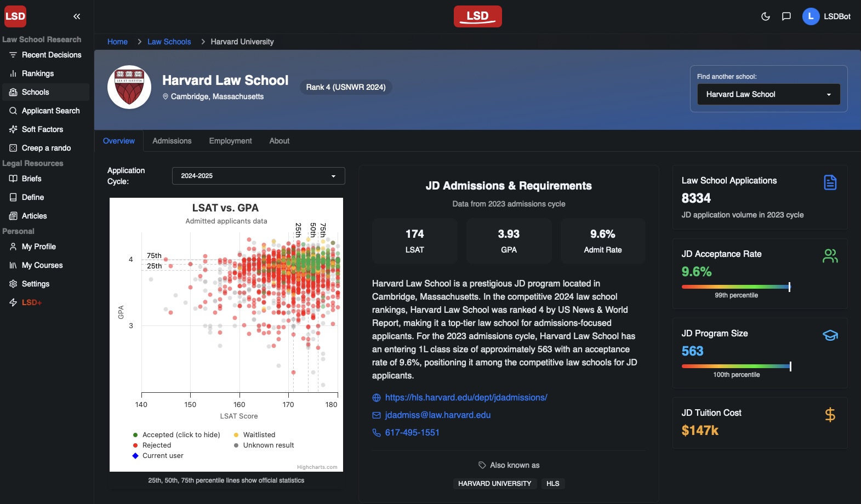Toggle Unknown result series in the legend
This screenshot has height=504, width=861.
(x=268, y=445)
